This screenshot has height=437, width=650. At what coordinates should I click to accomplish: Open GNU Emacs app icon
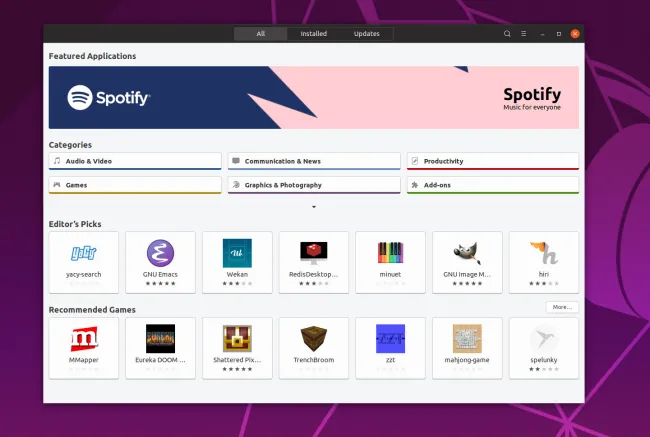[x=160, y=252]
